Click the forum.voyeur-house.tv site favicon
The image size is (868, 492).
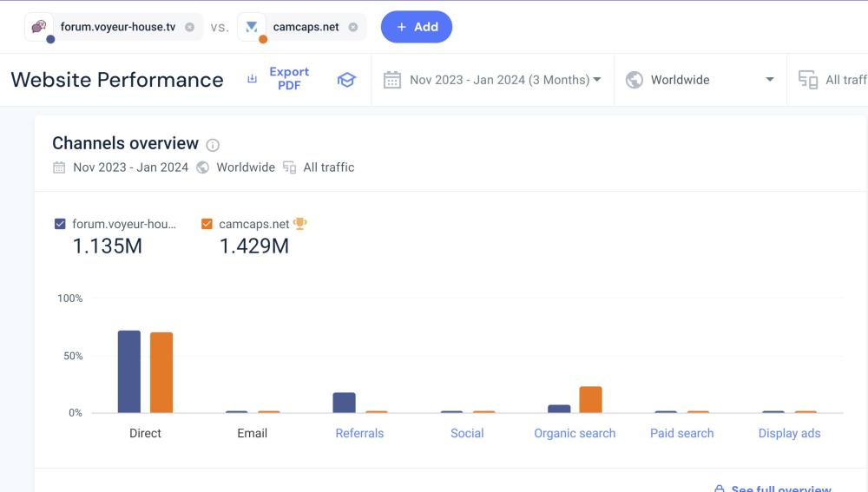[39, 27]
